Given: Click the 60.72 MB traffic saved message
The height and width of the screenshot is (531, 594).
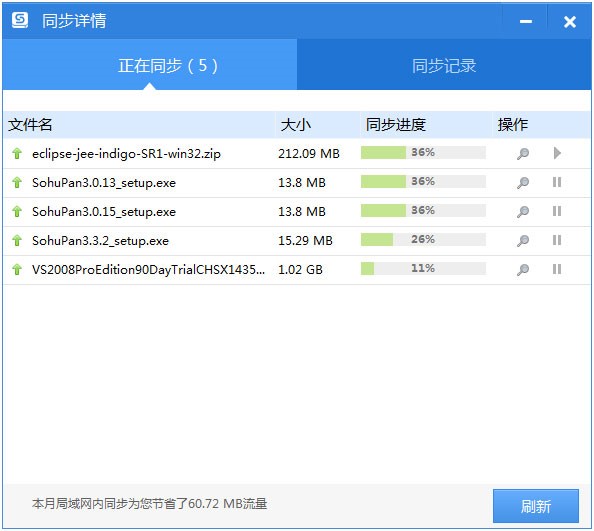Looking at the screenshot, I should click(x=150, y=504).
